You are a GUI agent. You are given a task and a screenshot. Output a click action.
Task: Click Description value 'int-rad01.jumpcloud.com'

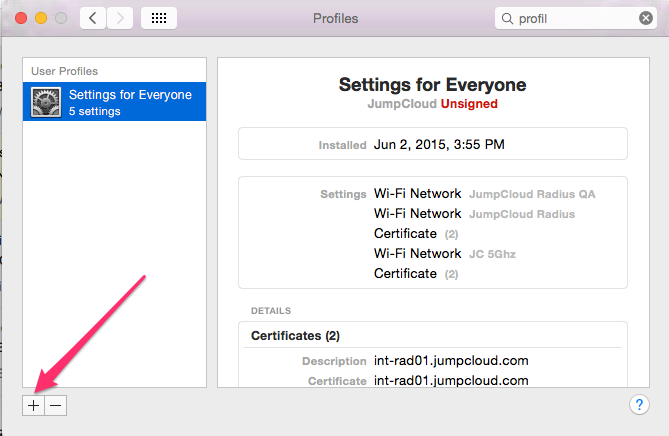pos(451,360)
